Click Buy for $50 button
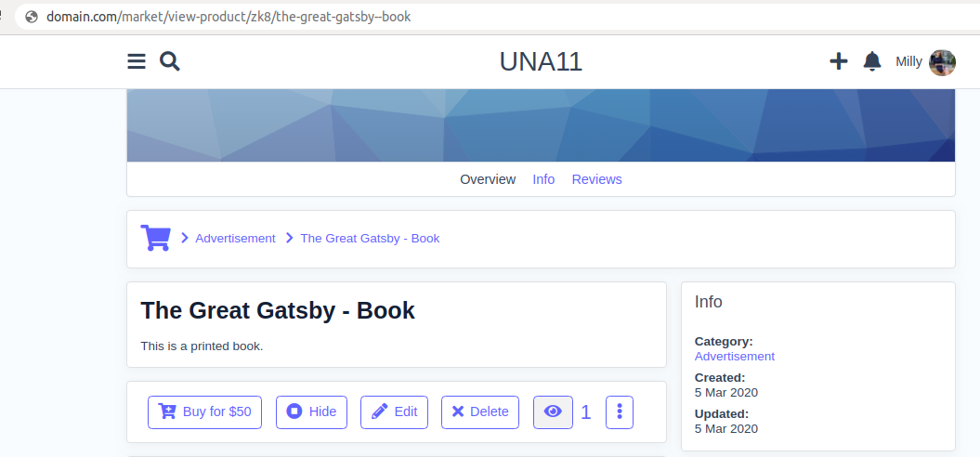980x457 pixels. tap(204, 411)
